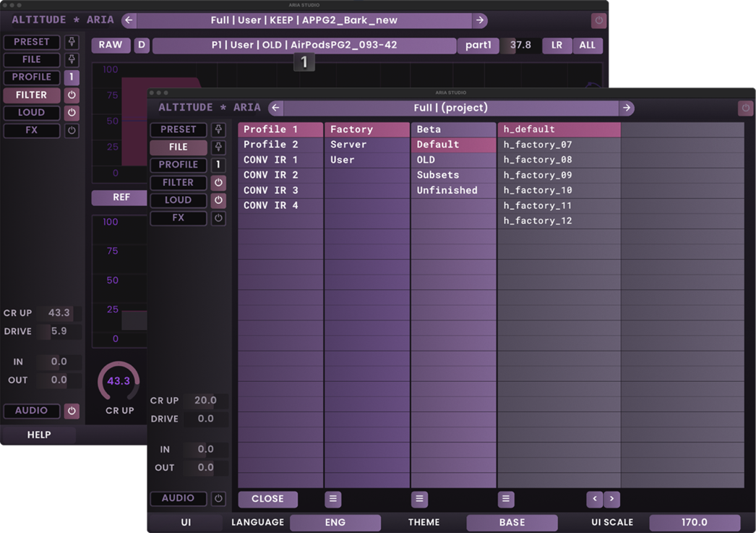Click the UI SCALE field showing 170.0
This screenshot has width=756, height=533.
pos(694,522)
